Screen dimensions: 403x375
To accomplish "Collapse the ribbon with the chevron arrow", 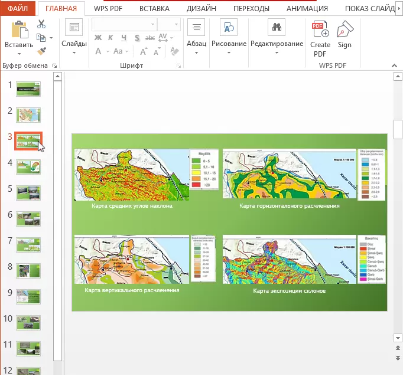I will pos(394,66).
